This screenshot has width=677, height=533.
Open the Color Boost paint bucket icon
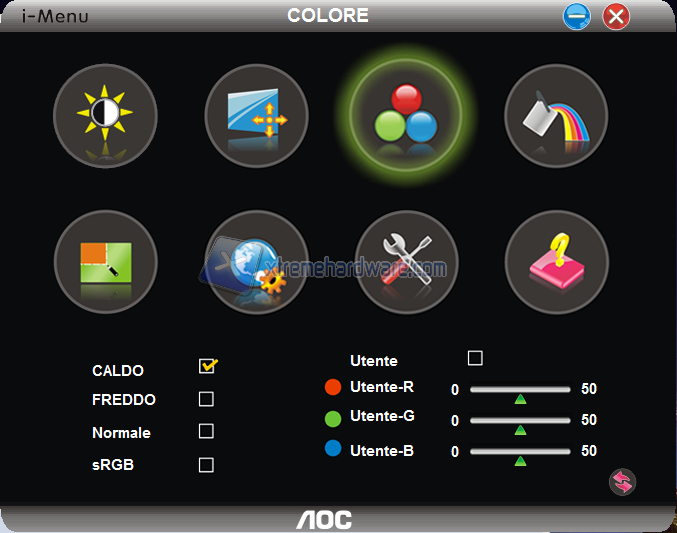pyautogui.click(x=556, y=116)
